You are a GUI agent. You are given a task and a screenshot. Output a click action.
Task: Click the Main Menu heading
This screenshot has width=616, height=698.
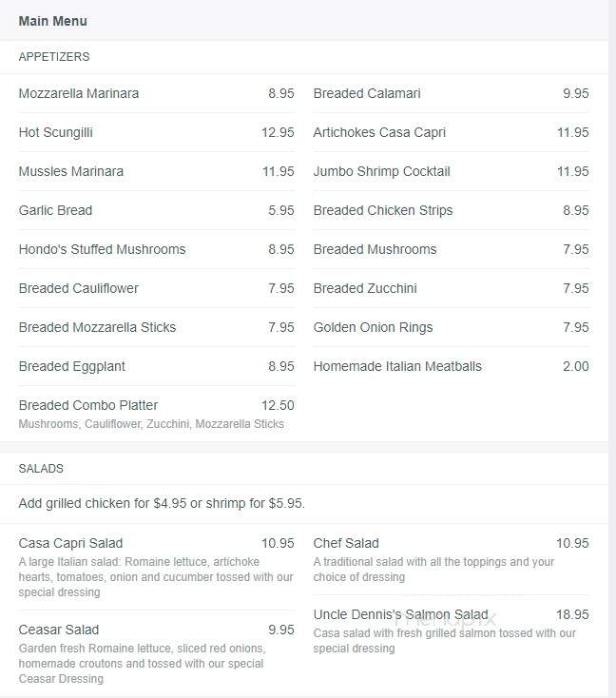pyautogui.click(x=52, y=21)
